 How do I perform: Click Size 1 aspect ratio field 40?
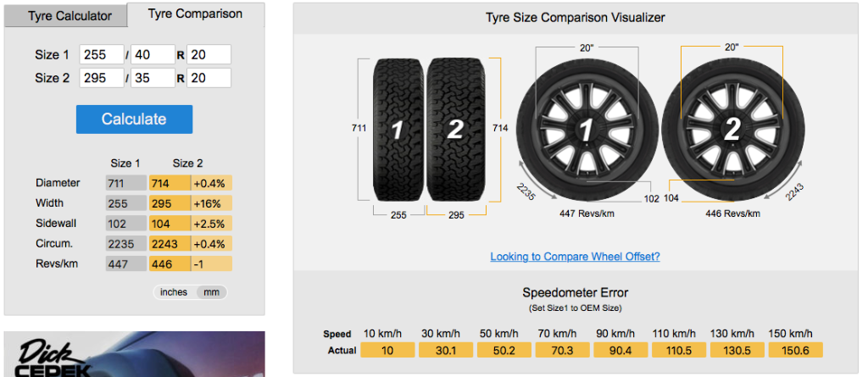pyautogui.click(x=153, y=54)
